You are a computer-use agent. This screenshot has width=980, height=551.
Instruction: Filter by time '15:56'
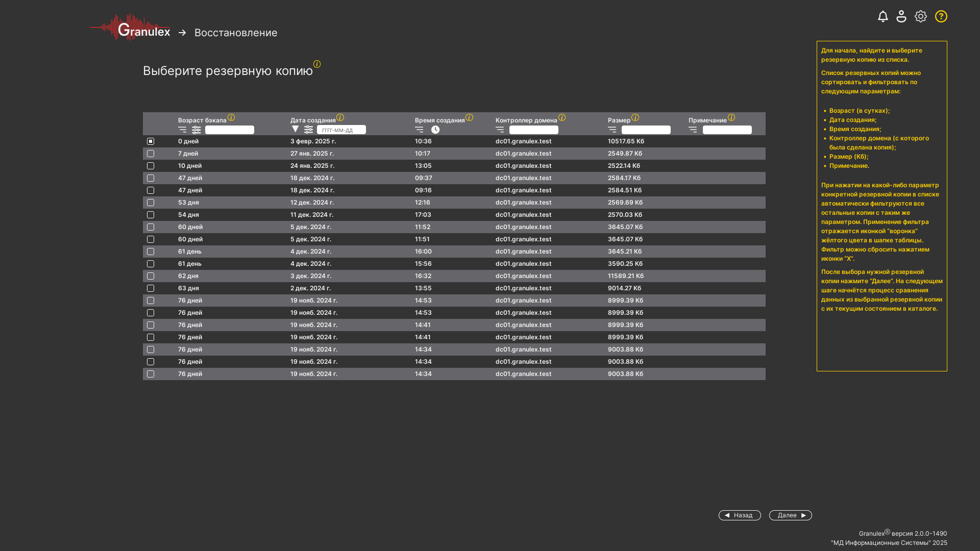tap(423, 264)
